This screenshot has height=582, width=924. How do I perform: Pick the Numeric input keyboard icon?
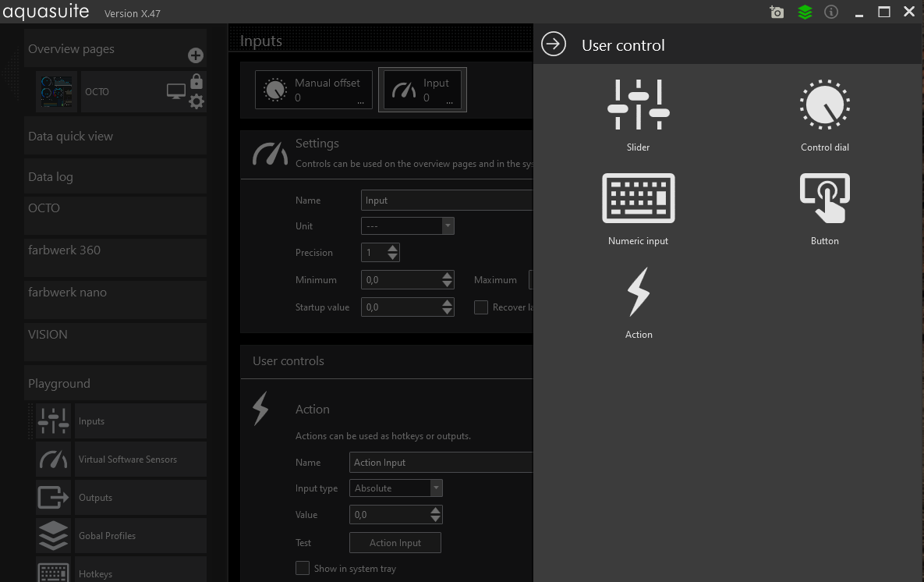[638, 199]
